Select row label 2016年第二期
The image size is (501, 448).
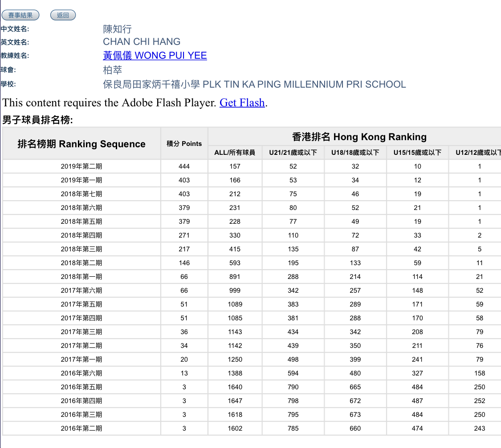(81, 428)
